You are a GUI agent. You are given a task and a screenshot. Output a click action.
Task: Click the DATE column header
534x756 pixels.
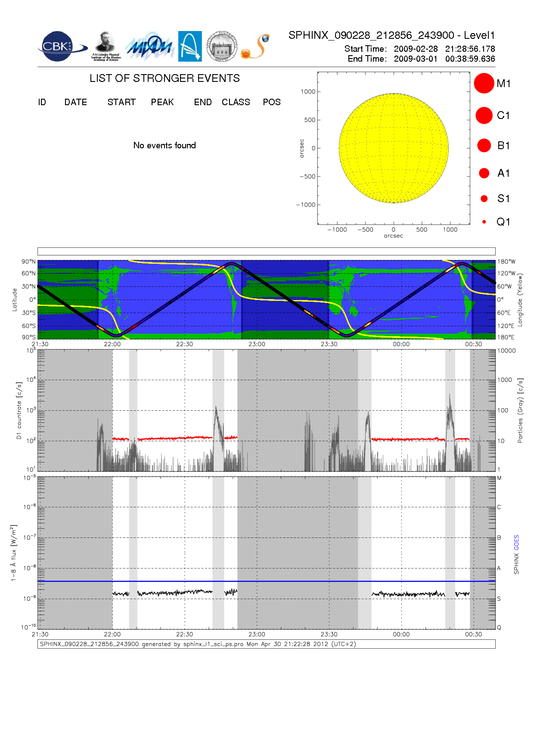pyautogui.click(x=76, y=102)
